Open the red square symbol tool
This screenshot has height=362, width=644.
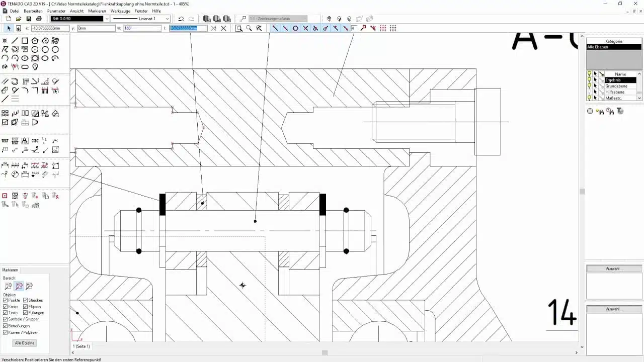coord(5,196)
